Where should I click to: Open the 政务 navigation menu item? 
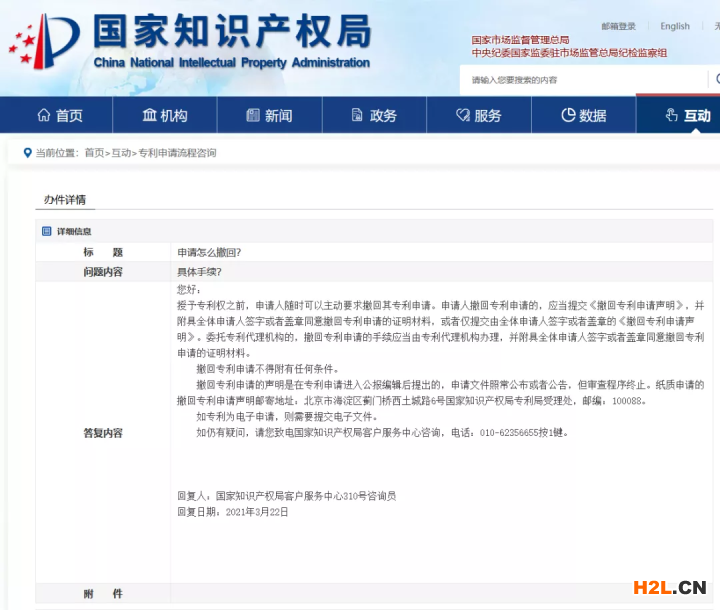(x=374, y=115)
